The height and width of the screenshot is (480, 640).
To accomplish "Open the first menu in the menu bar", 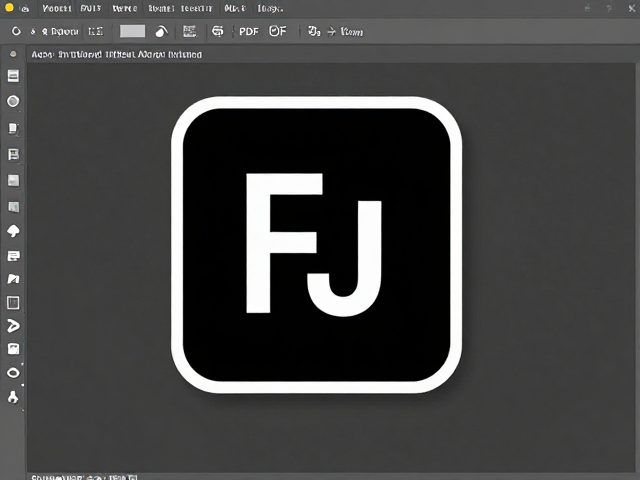I will pyautogui.click(x=57, y=8).
